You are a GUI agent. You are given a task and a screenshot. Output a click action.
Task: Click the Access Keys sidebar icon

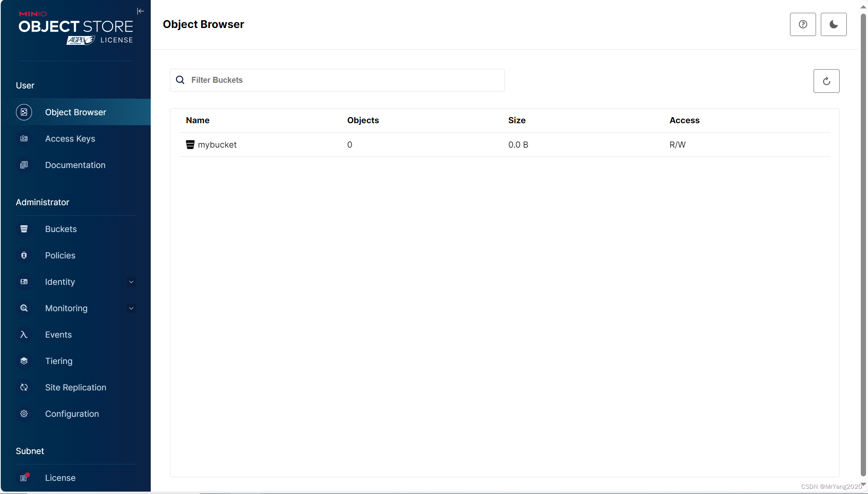point(24,138)
